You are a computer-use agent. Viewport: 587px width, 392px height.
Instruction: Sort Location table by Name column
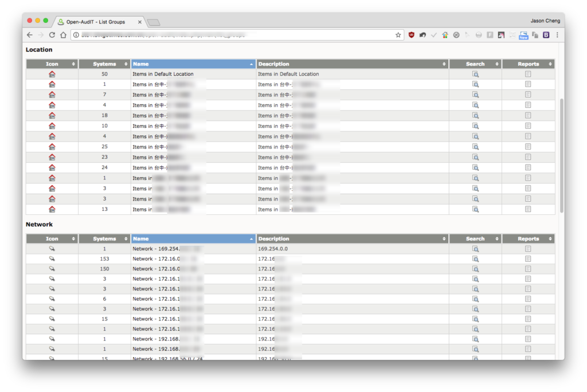point(193,64)
